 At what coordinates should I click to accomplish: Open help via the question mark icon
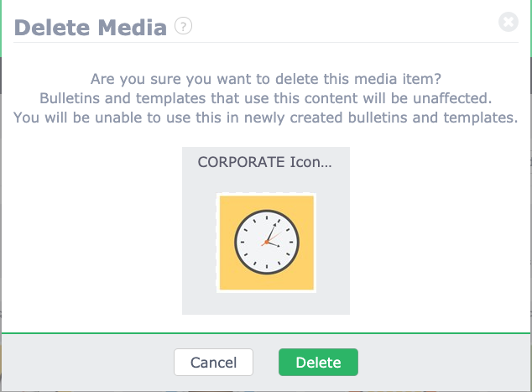point(183,26)
